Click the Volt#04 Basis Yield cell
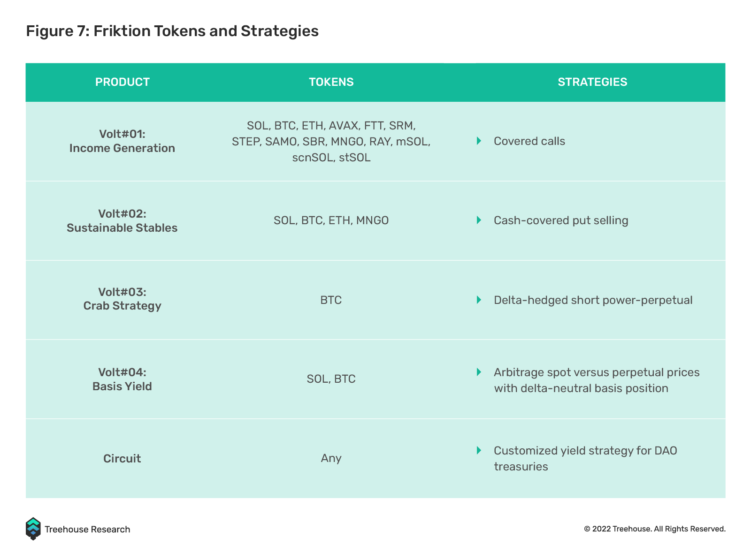751x560 pixels. [122, 379]
